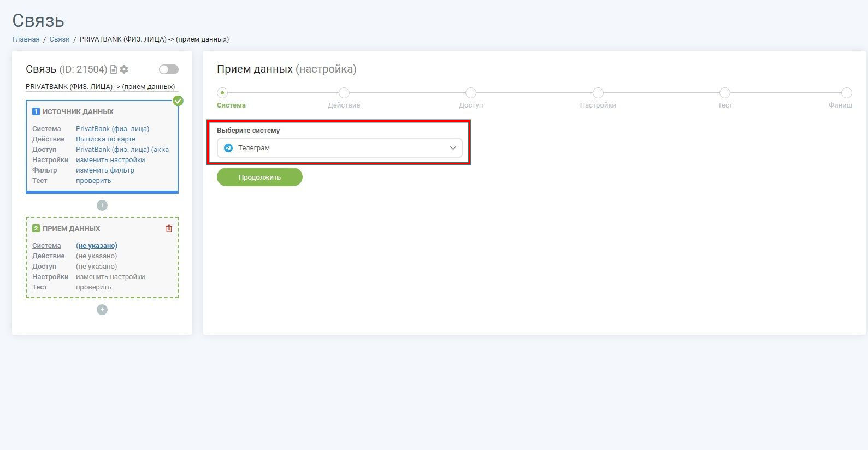Viewport: 868px width, 450px height.
Task: Select the Действие step circle
Action: pyautogui.click(x=344, y=93)
